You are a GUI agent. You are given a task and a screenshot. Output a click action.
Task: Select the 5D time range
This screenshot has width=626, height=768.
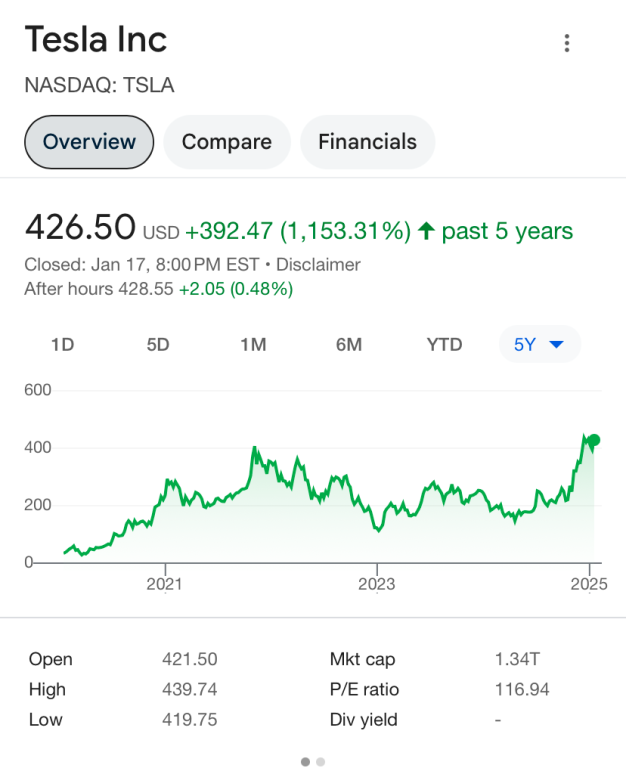[x=158, y=345]
